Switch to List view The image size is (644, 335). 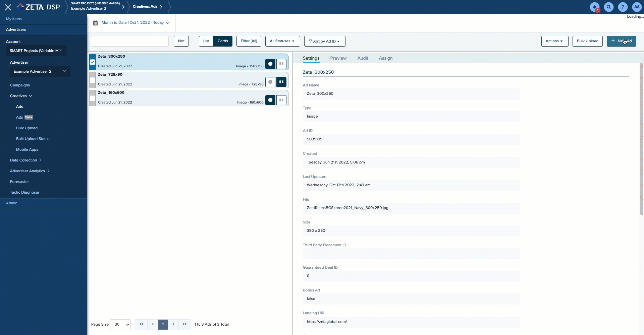click(206, 41)
